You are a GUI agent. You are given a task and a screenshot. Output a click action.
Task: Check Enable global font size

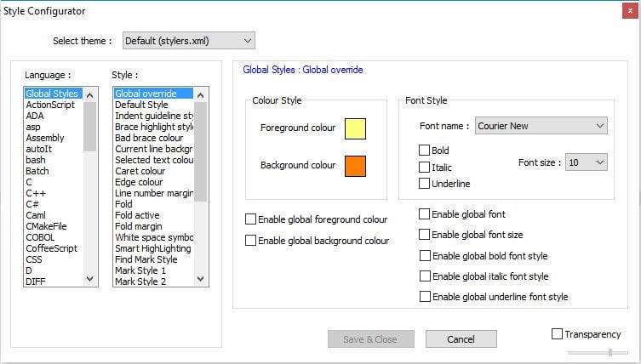point(424,235)
